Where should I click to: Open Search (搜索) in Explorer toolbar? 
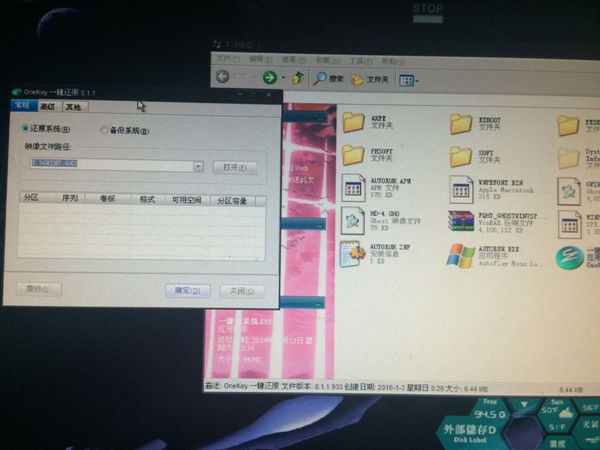tap(328, 78)
